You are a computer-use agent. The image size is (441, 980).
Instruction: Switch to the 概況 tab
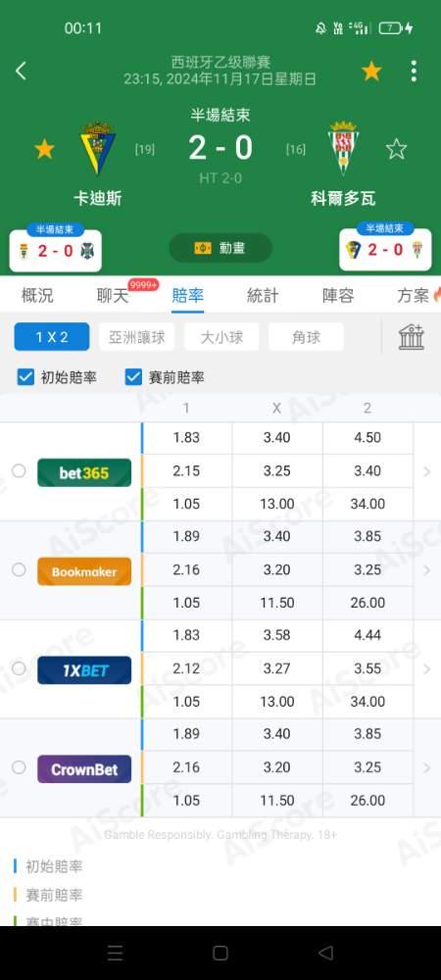tap(37, 296)
